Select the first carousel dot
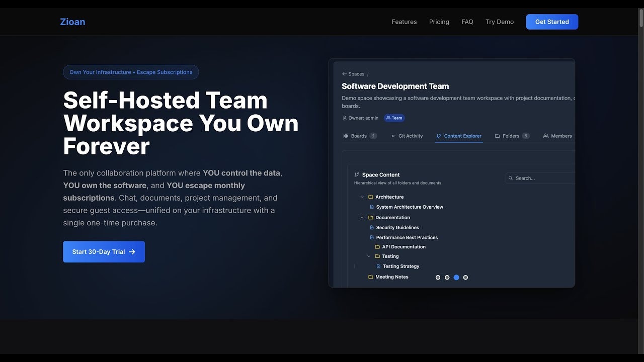 (438, 278)
